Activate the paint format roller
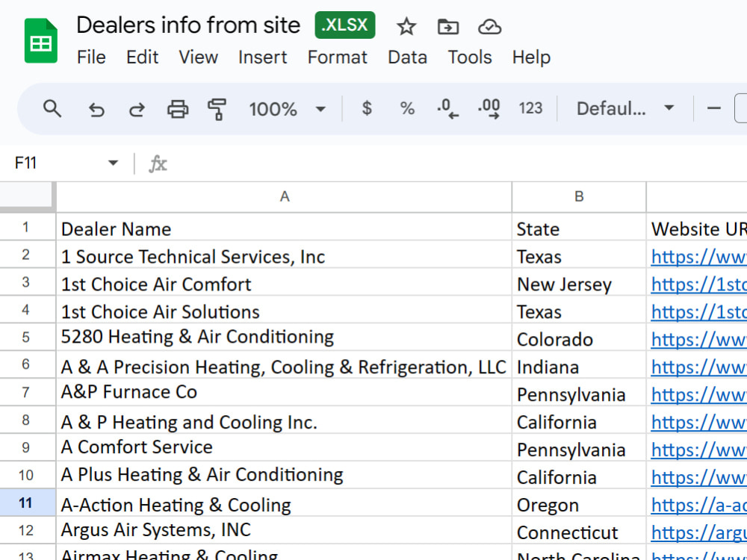 pyautogui.click(x=217, y=109)
